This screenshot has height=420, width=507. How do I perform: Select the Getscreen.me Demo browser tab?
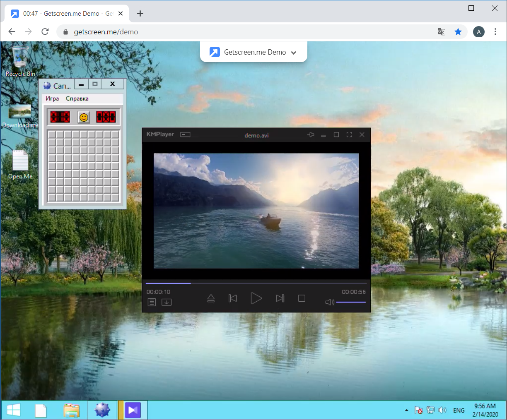pyautogui.click(x=67, y=14)
